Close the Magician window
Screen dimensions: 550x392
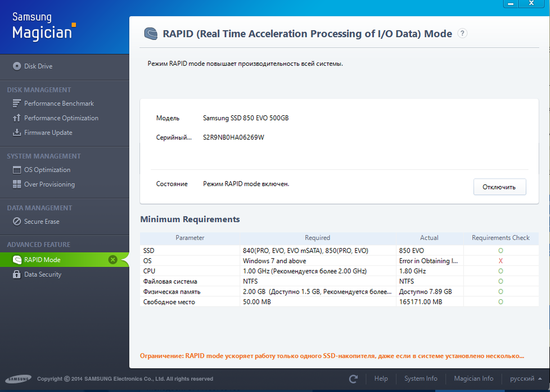point(532,3)
